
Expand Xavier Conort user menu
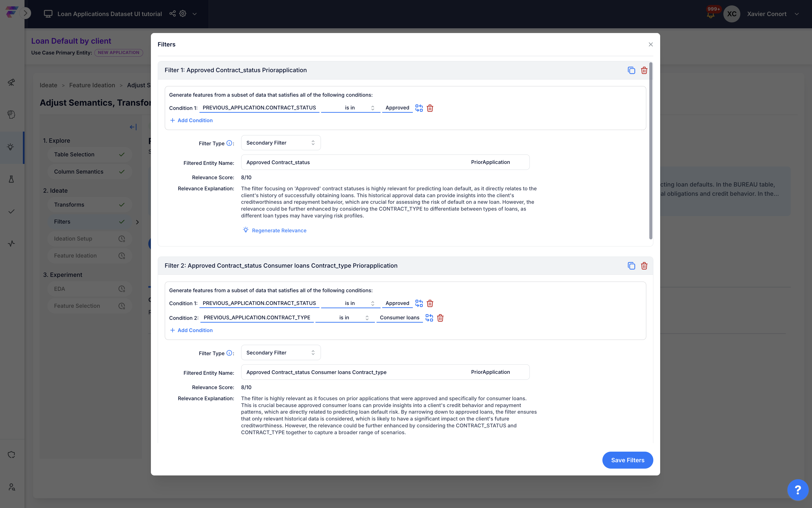(797, 14)
